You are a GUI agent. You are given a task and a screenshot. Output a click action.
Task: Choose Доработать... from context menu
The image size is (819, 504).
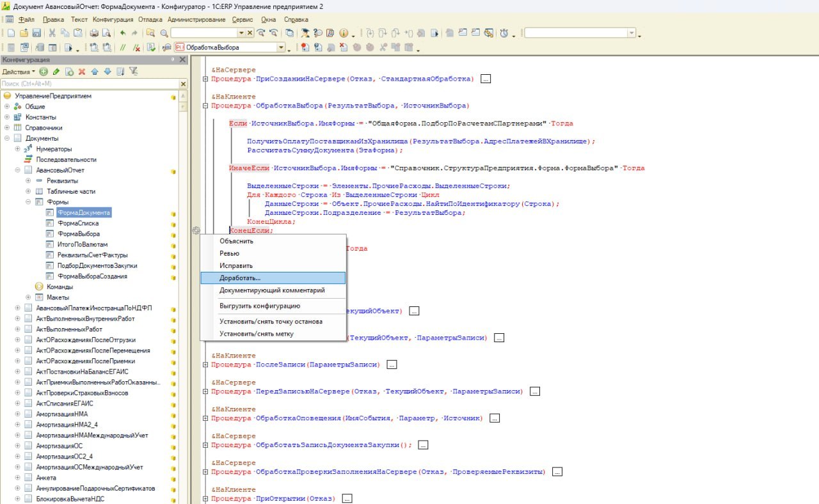[273, 278]
